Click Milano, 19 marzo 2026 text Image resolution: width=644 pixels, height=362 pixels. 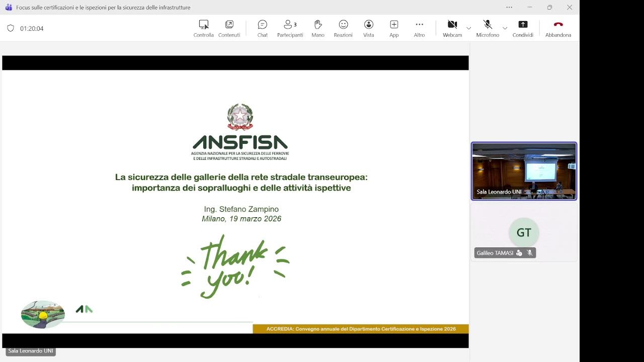[x=242, y=219]
